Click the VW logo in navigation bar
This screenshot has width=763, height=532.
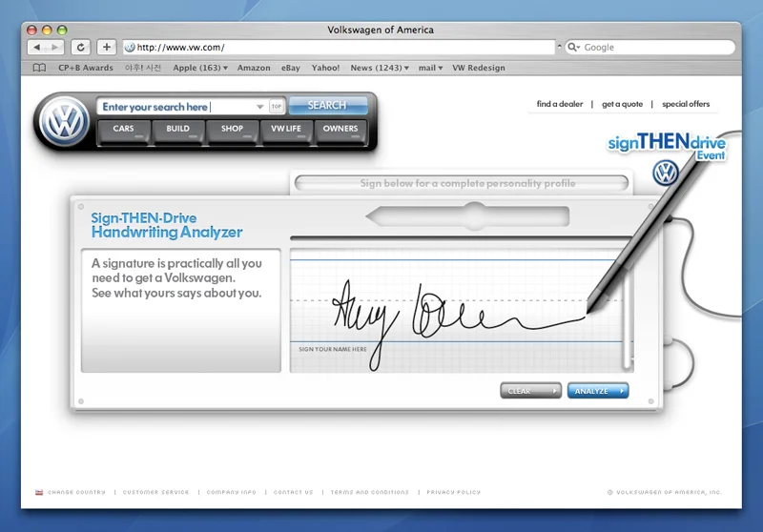[x=64, y=122]
